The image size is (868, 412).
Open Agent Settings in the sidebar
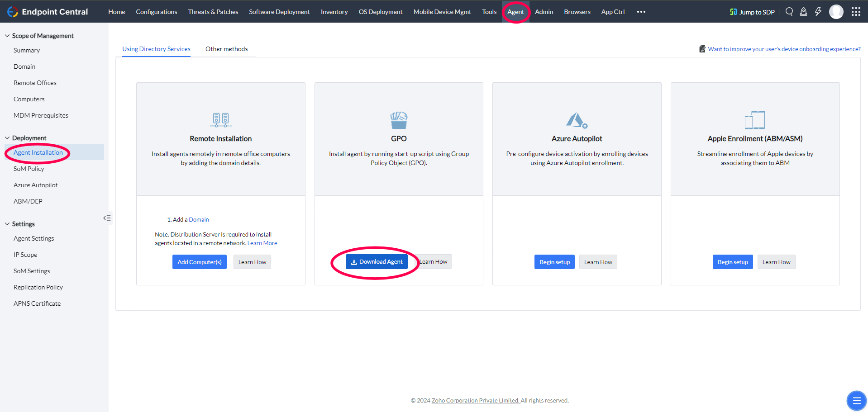[34, 238]
